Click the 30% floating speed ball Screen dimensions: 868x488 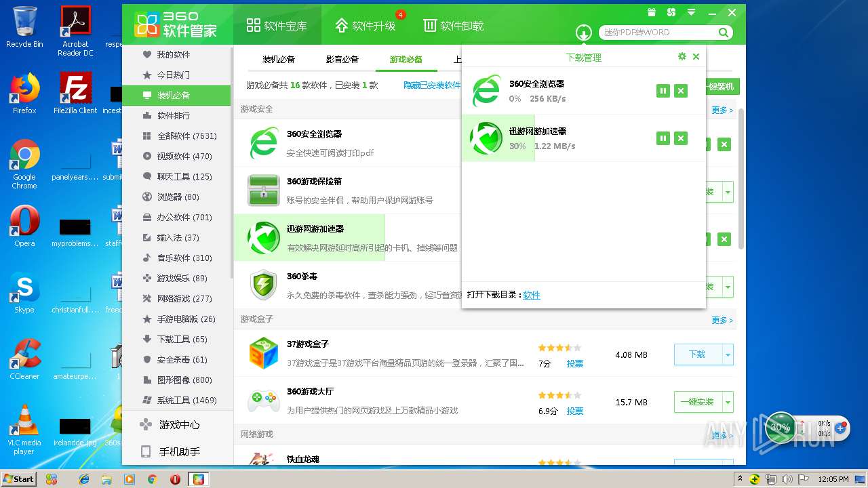(x=781, y=428)
